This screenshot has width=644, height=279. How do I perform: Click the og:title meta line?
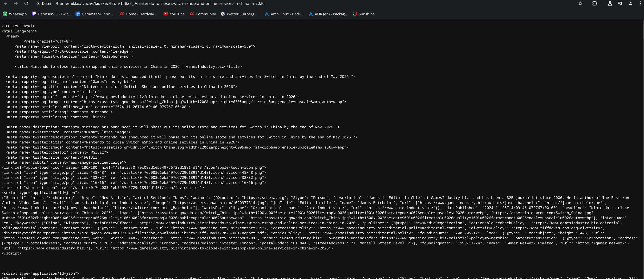(121, 87)
